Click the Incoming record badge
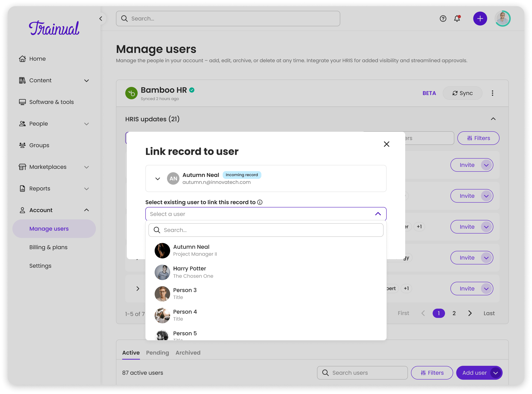Screen dimensions: 532x394 [x=242, y=175]
